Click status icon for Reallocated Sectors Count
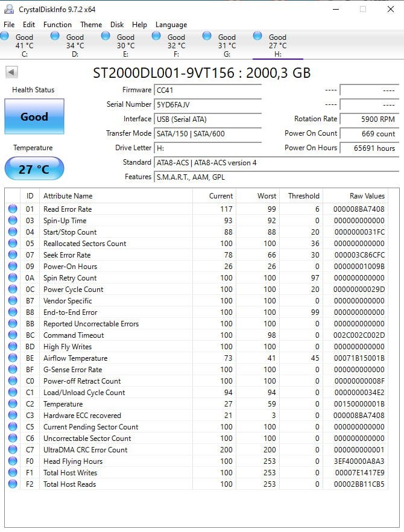The height and width of the screenshot is (532, 404). 13,243
